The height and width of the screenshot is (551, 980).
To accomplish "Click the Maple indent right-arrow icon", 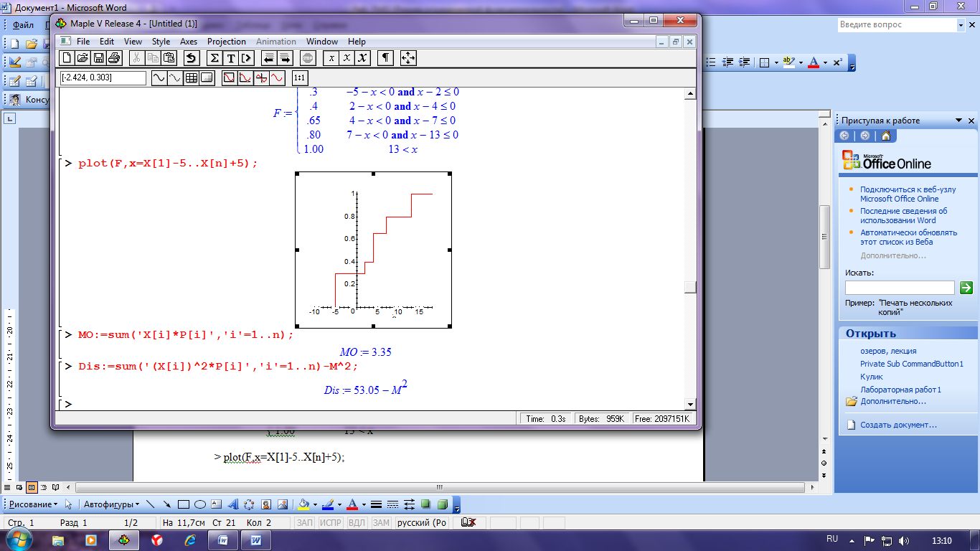I will tap(285, 58).
